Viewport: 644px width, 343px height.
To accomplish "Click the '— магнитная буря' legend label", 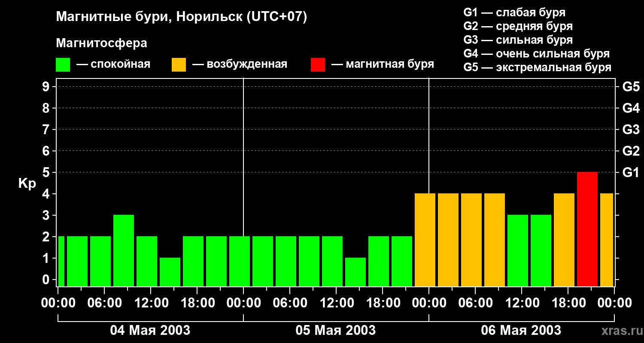I will (383, 64).
